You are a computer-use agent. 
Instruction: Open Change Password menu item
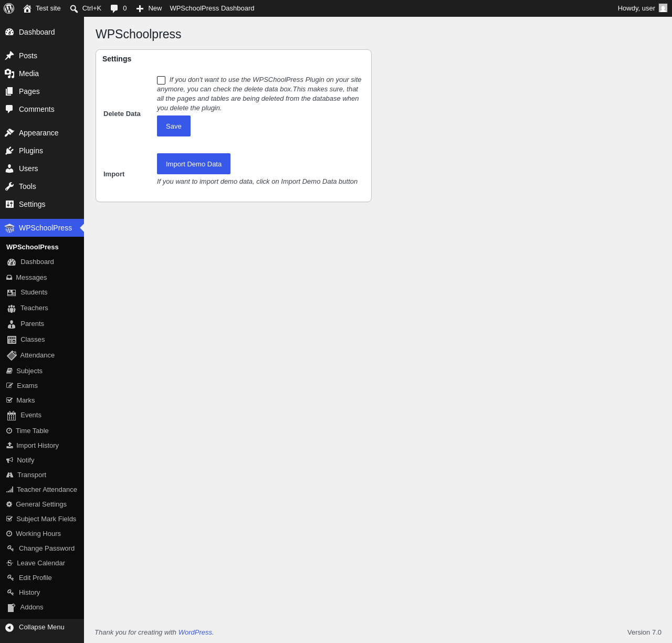[x=42, y=549]
